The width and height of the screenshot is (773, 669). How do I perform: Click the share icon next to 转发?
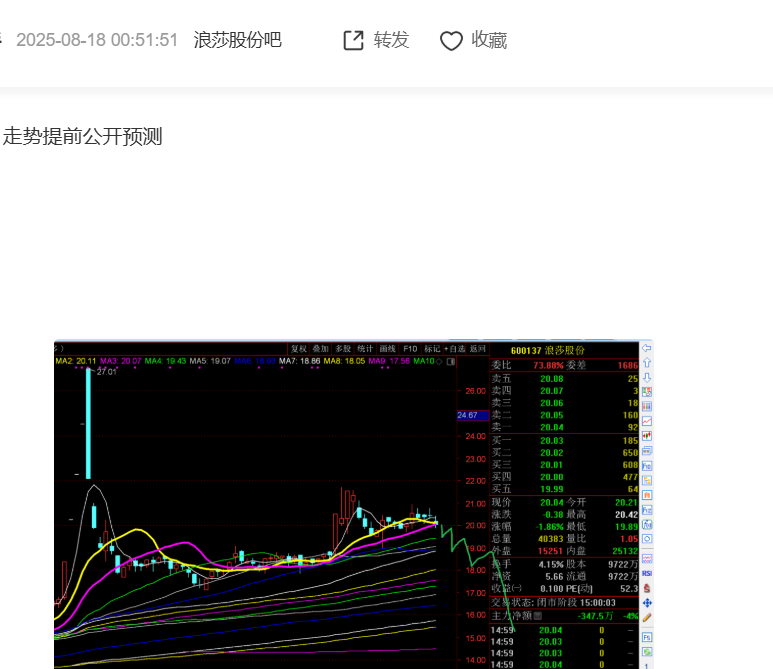353,40
